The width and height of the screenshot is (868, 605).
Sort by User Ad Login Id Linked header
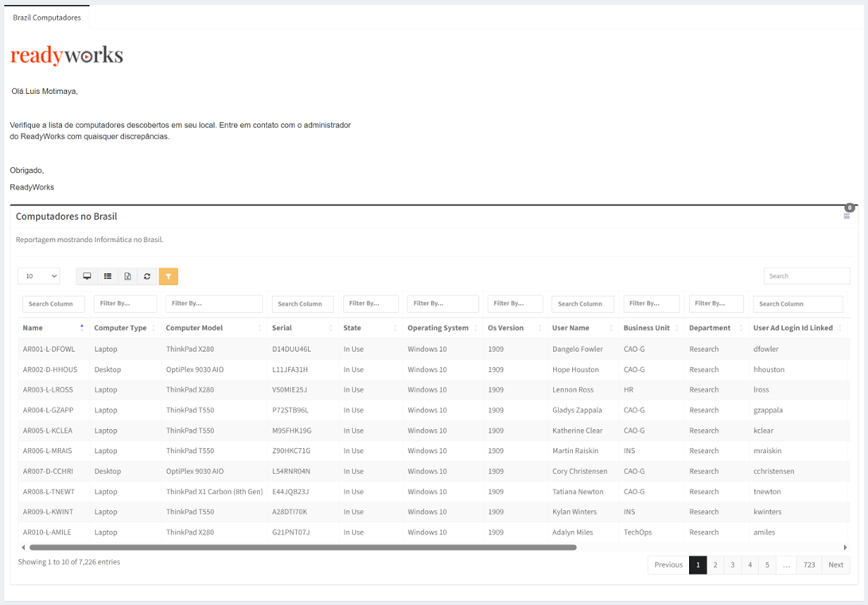coord(798,328)
